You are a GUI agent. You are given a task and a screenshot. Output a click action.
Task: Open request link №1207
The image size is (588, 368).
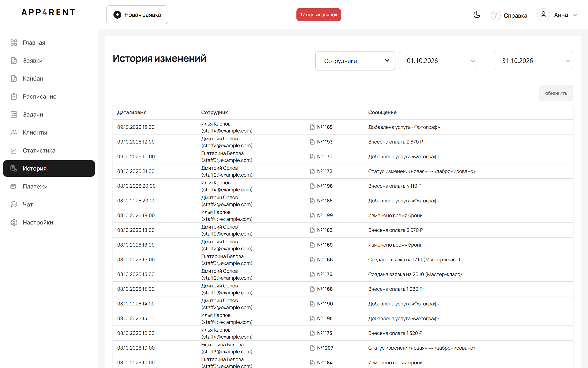pyautogui.click(x=325, y=348)
